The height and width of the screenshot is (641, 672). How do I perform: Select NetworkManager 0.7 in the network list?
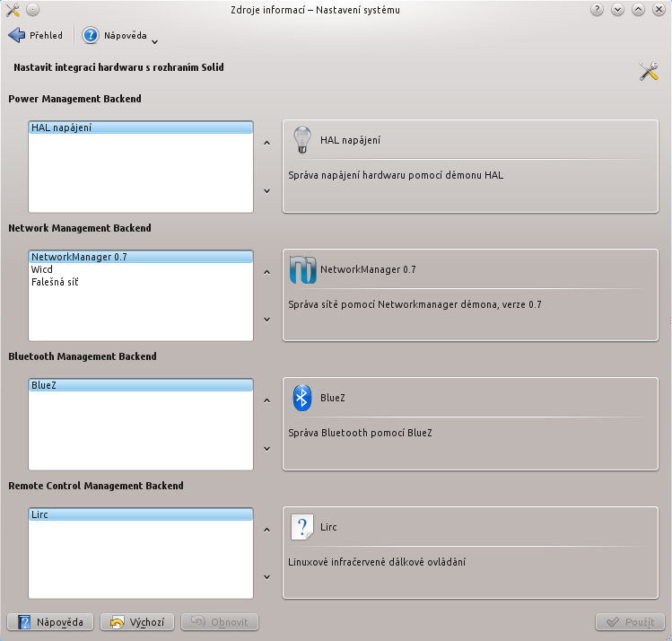[141, 257]
